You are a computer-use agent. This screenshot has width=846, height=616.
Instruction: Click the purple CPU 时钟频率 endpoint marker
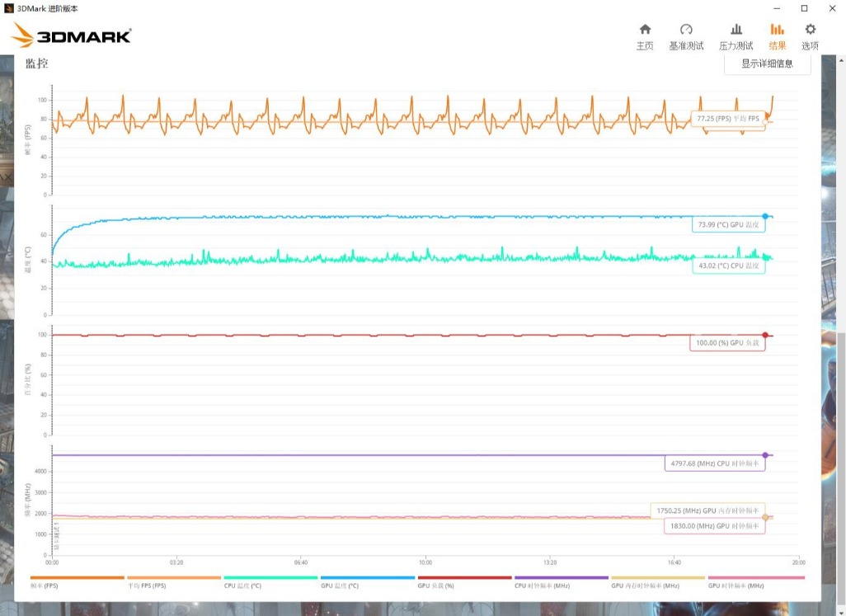coord(765,455)
